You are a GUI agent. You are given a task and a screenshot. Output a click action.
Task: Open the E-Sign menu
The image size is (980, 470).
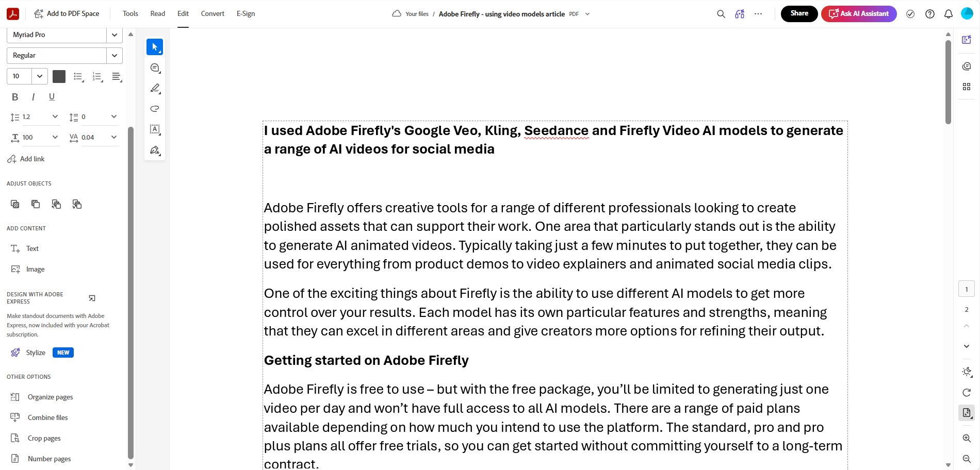tap(246, 14)
